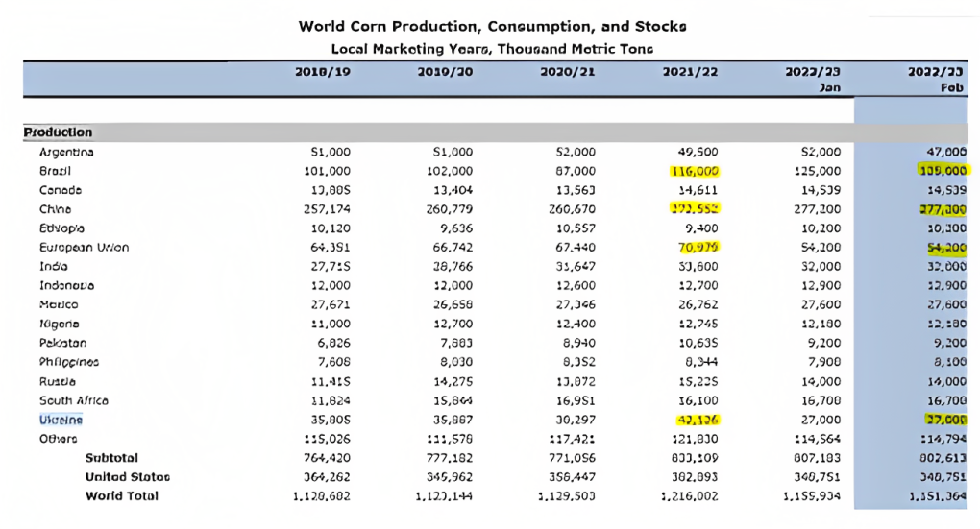This screenshot has height=529, width=980.
Task: Click China's 260,670 value for 2020/21
Action: click(x=572, y=210)
